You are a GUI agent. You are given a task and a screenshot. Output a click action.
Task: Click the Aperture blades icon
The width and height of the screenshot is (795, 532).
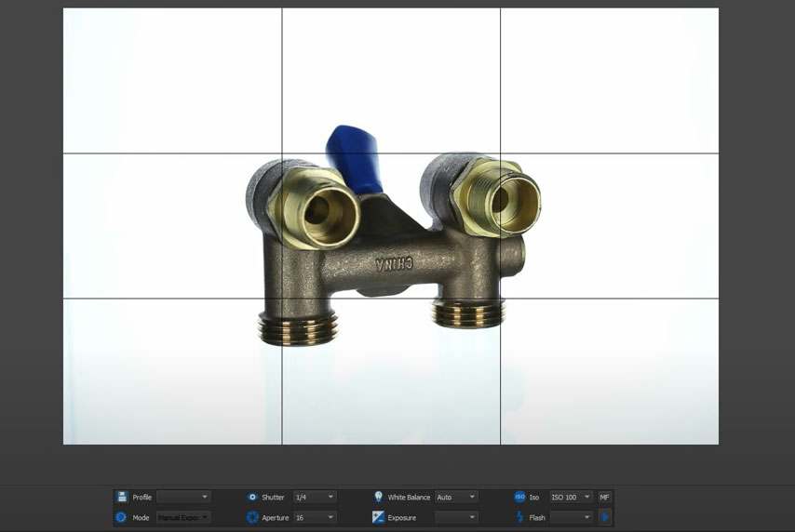(x=251, y=517)
